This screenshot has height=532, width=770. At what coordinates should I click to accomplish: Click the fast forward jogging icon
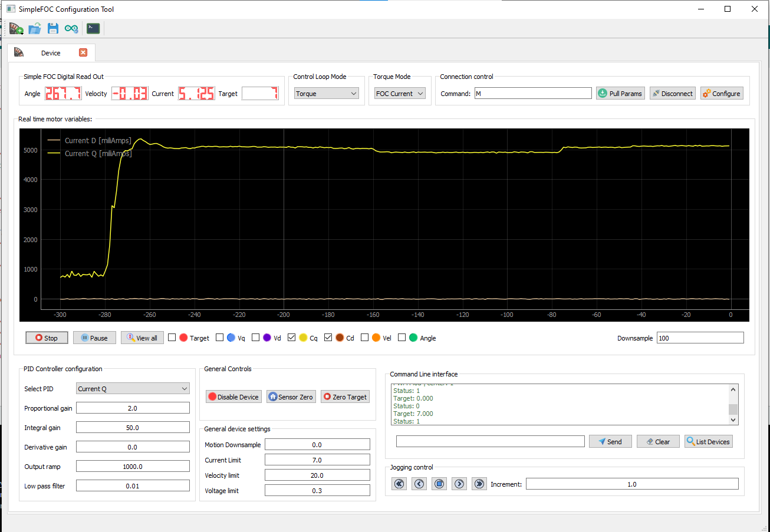click(479, 484)
